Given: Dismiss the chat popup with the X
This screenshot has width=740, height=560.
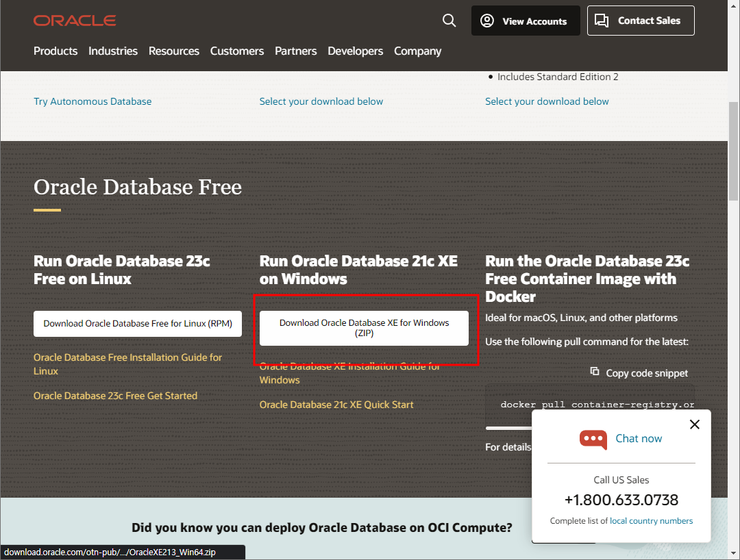Looking at the screenshot, I should tap(694, 424).
